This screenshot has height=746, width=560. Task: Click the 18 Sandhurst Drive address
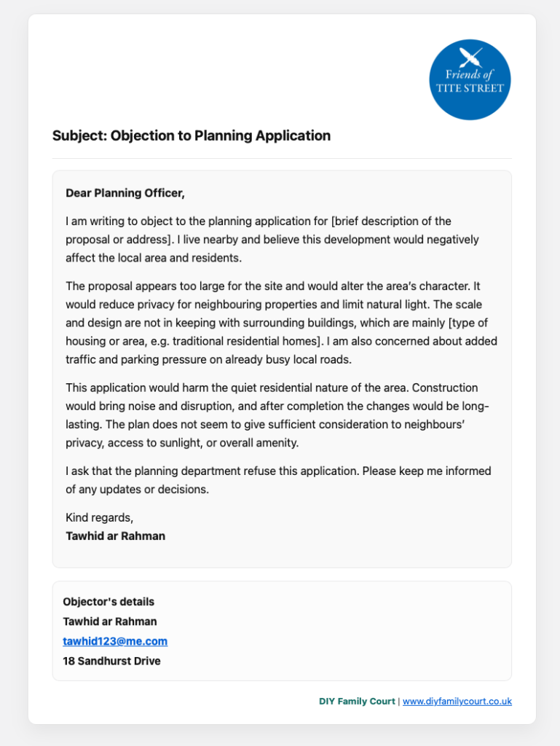point(111,661)
